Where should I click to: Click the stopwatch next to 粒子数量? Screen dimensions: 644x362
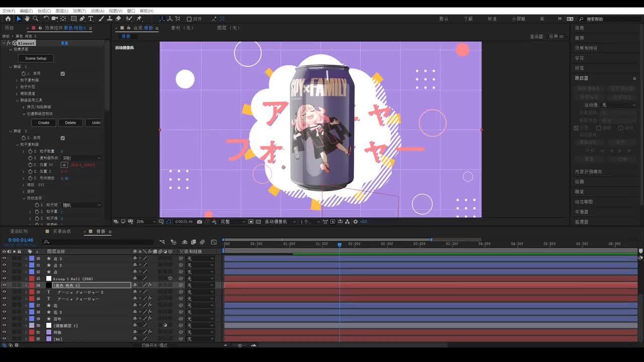coord(30,151)
